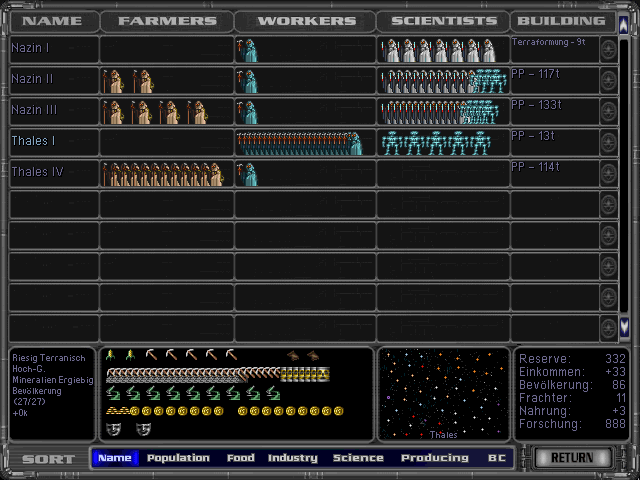The image size is (640, 480).
Task: Open the round build button for Nazin I
Action: pyautogui.click(x=608, y=50)
